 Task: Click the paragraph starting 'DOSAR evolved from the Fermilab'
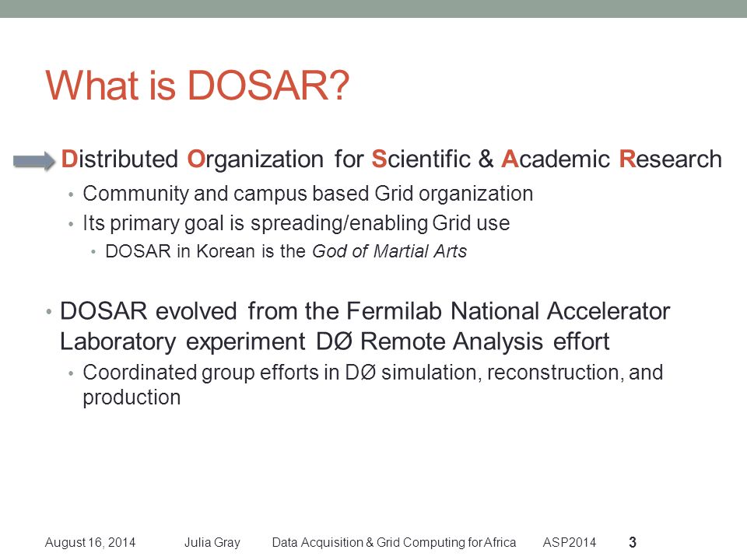coord(365,326)
